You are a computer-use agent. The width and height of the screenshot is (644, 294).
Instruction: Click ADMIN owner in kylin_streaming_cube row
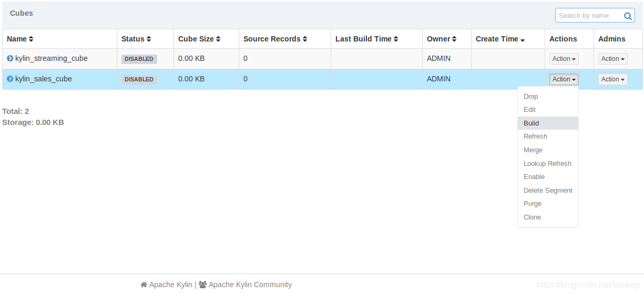pos(438,58)
